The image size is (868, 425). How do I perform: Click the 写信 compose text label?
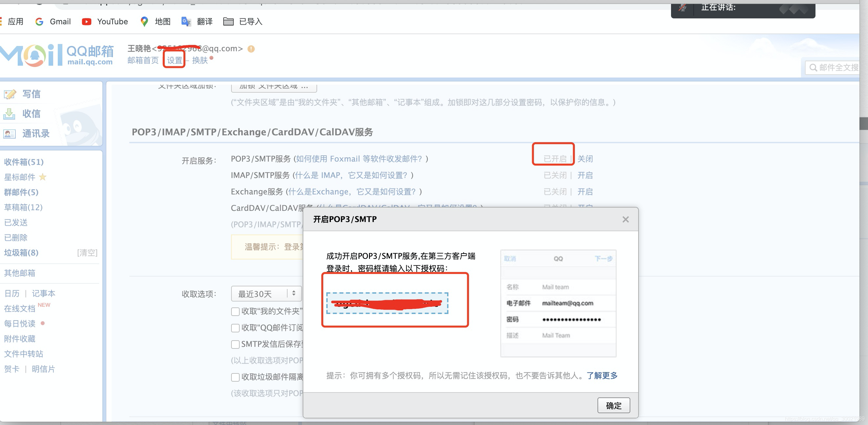31,94
